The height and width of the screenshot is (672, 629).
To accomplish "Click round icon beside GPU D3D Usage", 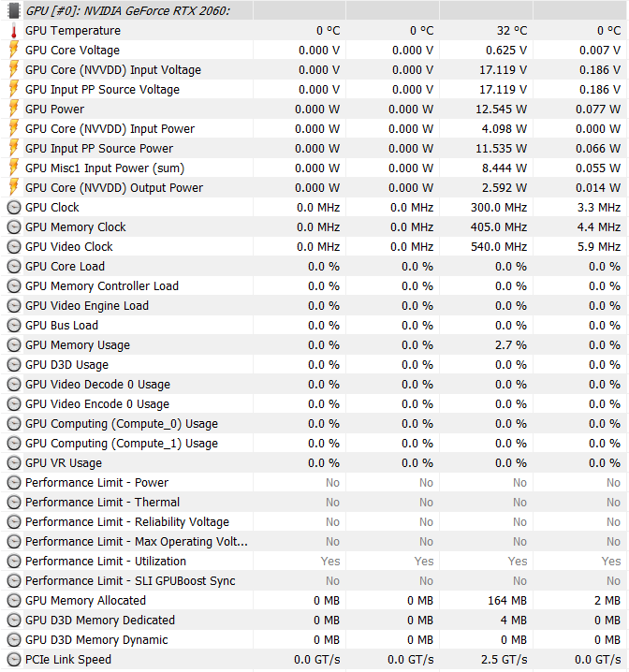I will pyautogui.click(x=14, y=365).
